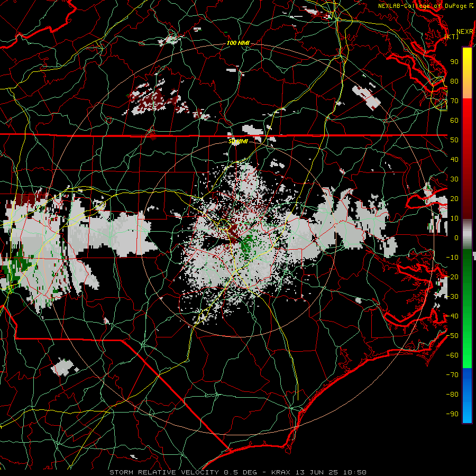Select the -90 value on the velocity scale
The image size is (476, 476).
tap(452, 414)
